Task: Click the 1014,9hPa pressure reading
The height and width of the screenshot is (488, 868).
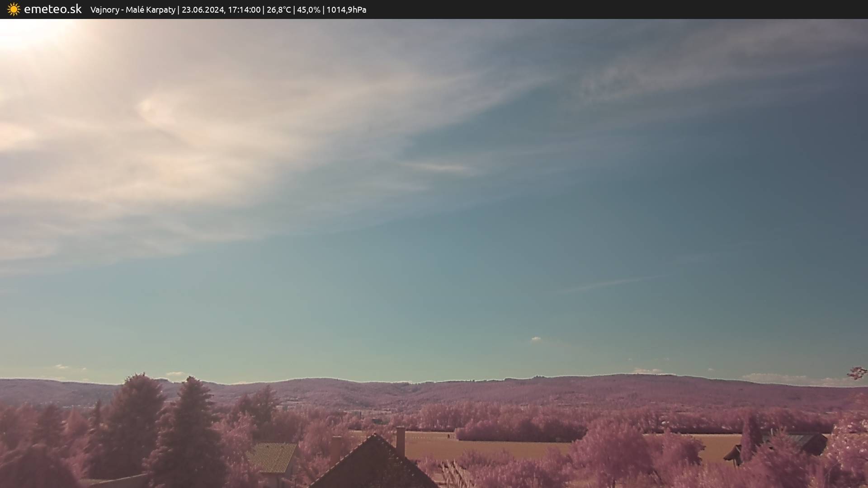Action: pos(346,9)
